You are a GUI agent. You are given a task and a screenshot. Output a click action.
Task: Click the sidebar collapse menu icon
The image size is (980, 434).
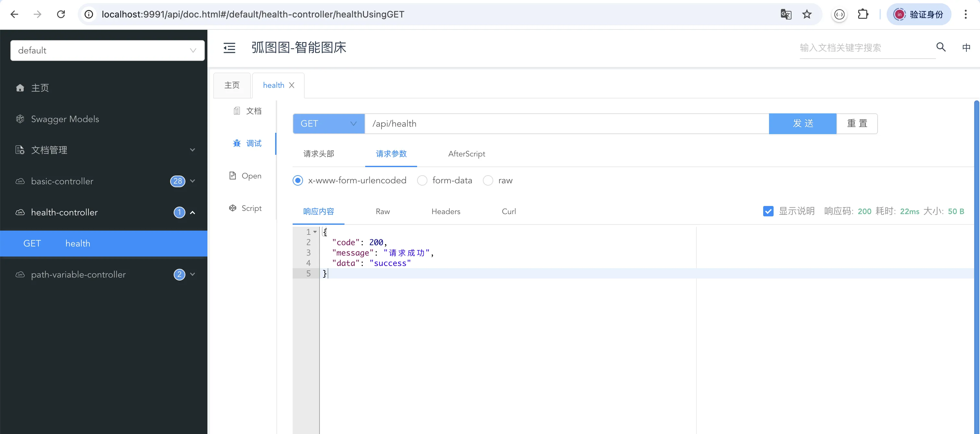click(229, 48)
